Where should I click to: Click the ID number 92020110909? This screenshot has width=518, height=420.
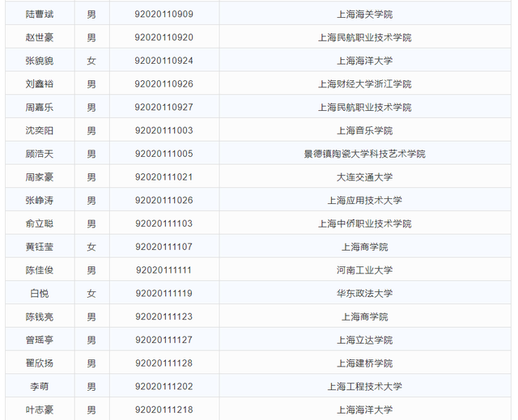(163, 15)
